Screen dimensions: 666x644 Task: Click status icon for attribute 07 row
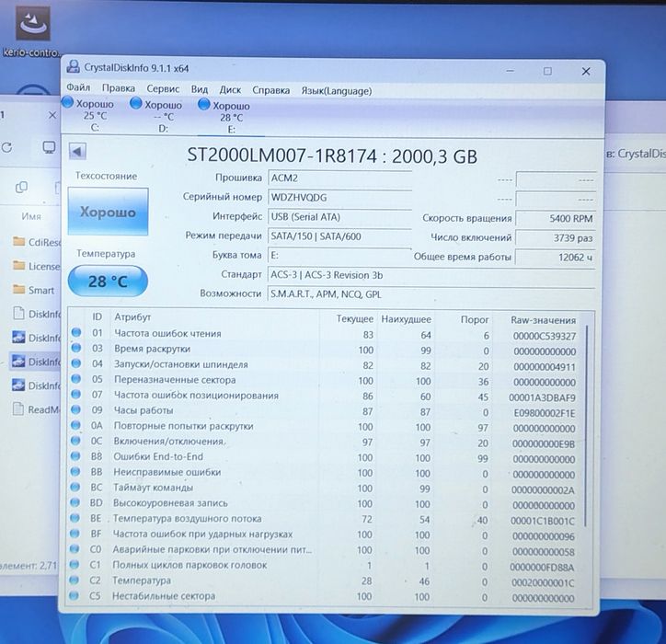coord(76,394)
